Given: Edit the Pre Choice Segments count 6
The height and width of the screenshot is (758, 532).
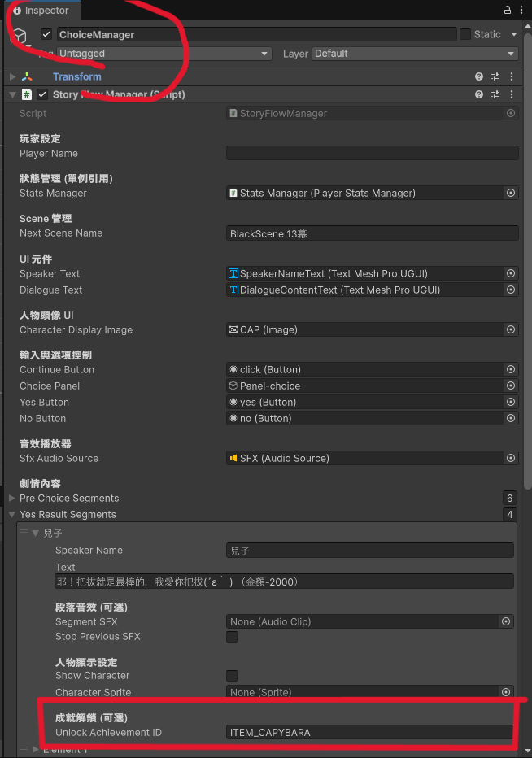Looking at the screenshot, I should (x=510, y=498).
